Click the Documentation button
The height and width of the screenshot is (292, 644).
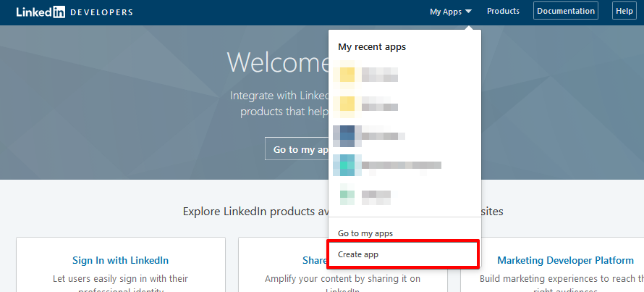[566, 11]
